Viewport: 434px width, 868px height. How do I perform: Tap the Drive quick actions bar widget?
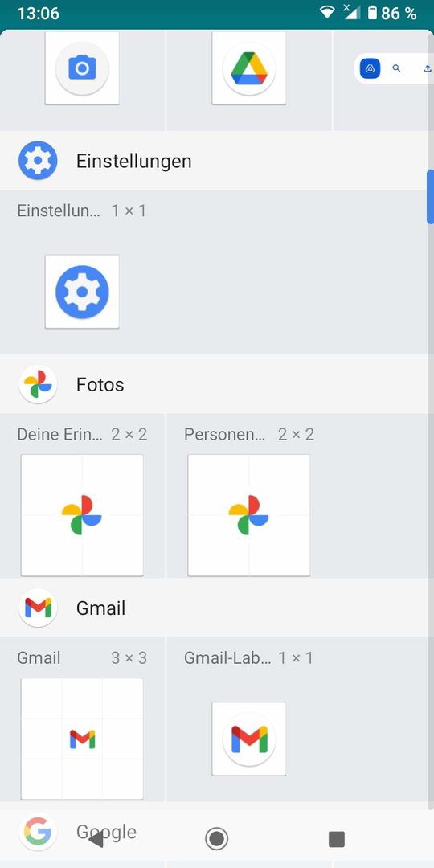pyautogui.click(x=394, y=68)
